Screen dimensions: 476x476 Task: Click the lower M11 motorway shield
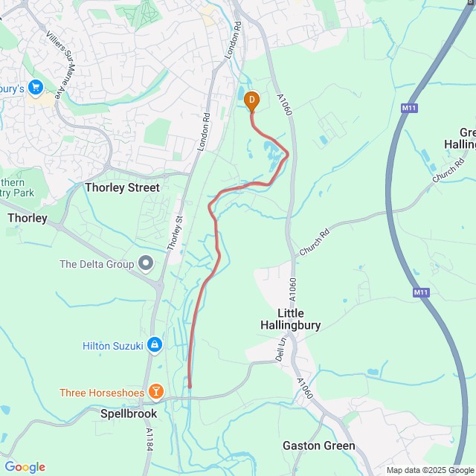coord(421,292)
